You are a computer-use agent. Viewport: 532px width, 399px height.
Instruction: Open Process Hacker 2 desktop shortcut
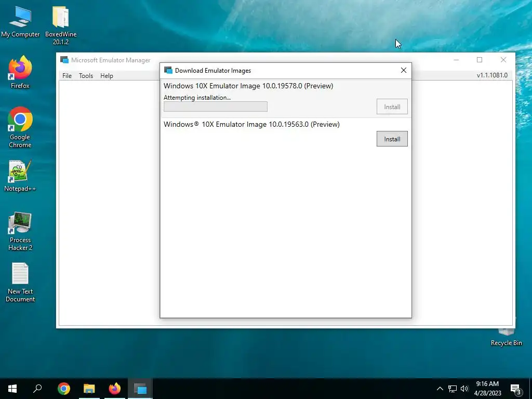pos(20,231)
